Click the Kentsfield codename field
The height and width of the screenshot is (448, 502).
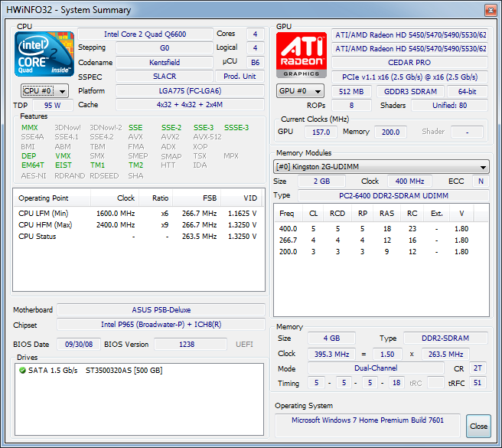(165, 62)
